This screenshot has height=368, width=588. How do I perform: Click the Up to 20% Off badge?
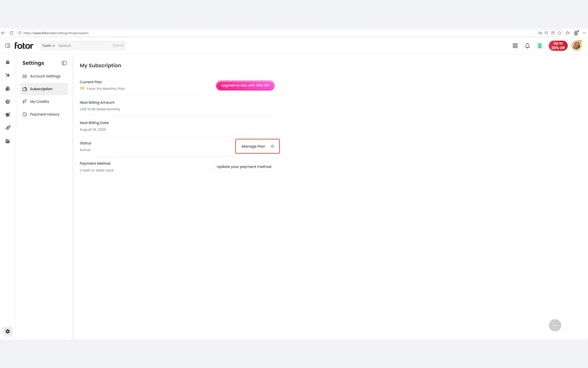pyautogui.click(x=558, y=46)
